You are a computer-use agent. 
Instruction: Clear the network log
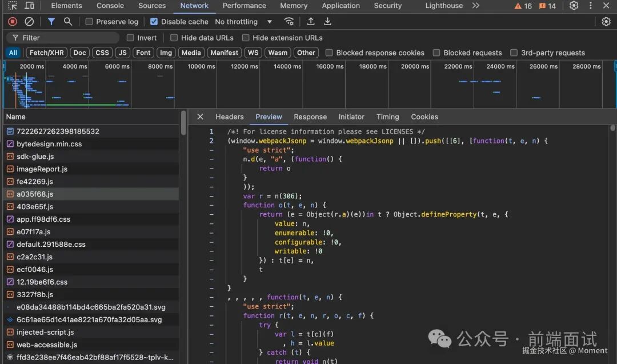pyautogui.click(x=29, y=22)
